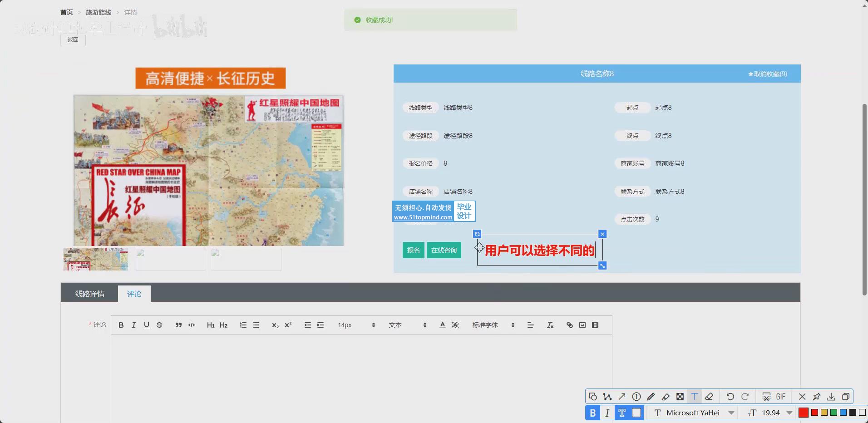Choose the green color swatch
The height and width of the screenshot is (423, 868).
pyautogui.click(x=833, y=413)
